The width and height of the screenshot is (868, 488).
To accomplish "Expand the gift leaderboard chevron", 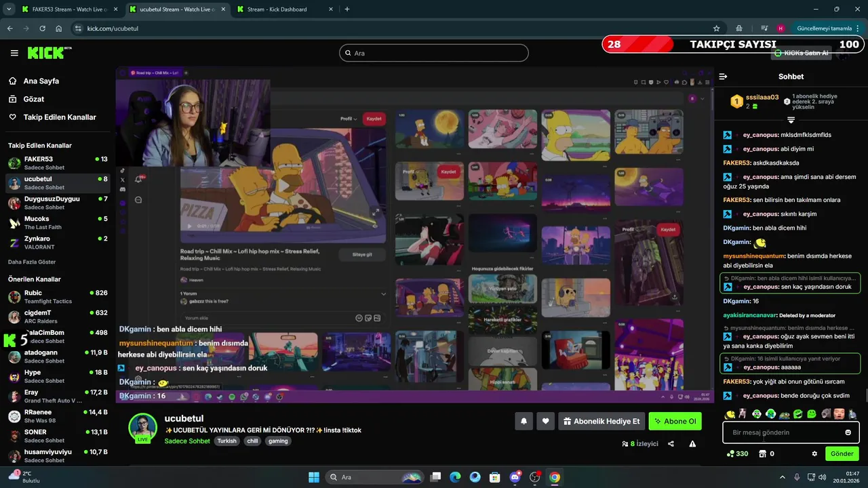I will (791, 120).
